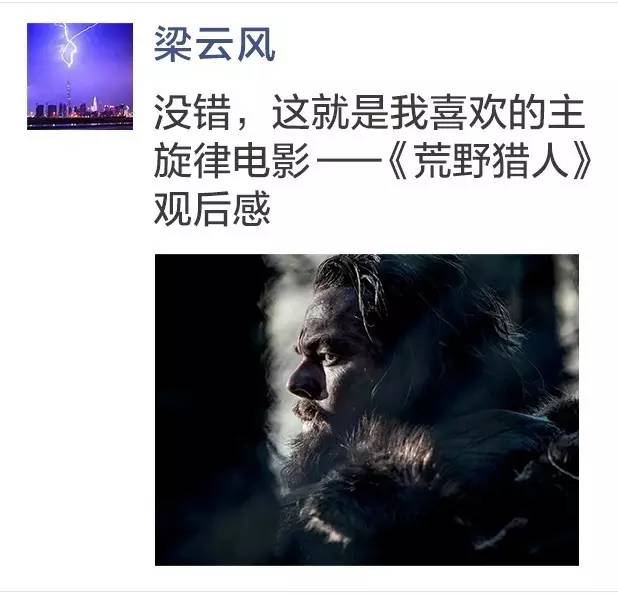Screen dimensions: 618x595
Task: Open the post text starting with 没错
Action: pyautogui.click(x=372, y=161)
